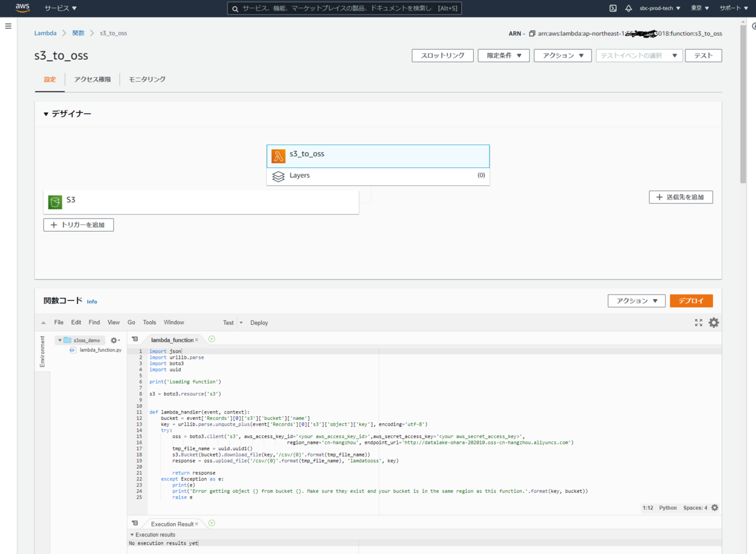Select lambda_function.py file icon in tree

pyautogui.click(x=72, y=349)
